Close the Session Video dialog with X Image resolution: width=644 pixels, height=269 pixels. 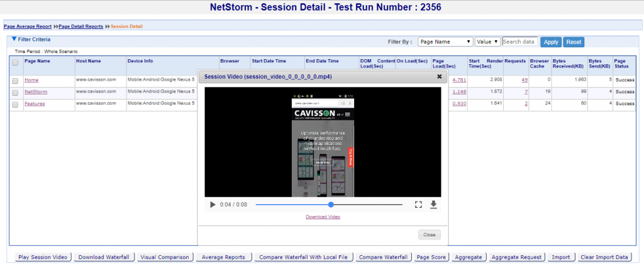click(x=439, y=76)
